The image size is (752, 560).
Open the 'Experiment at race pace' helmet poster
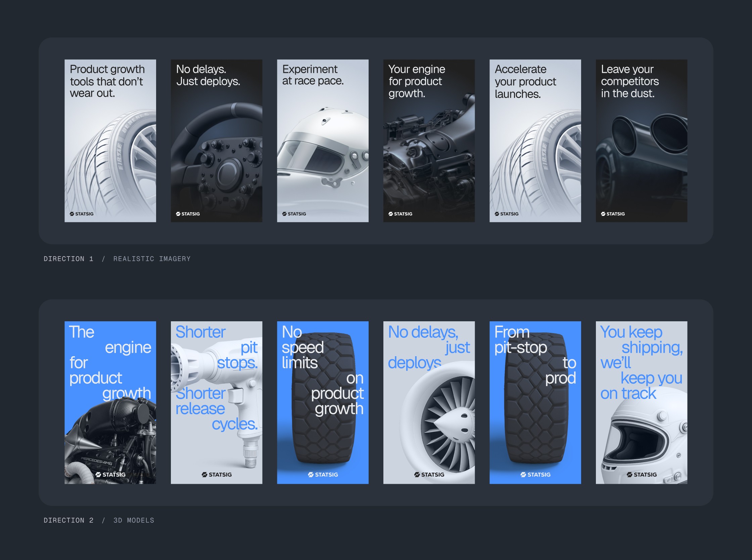coord(323,141)
